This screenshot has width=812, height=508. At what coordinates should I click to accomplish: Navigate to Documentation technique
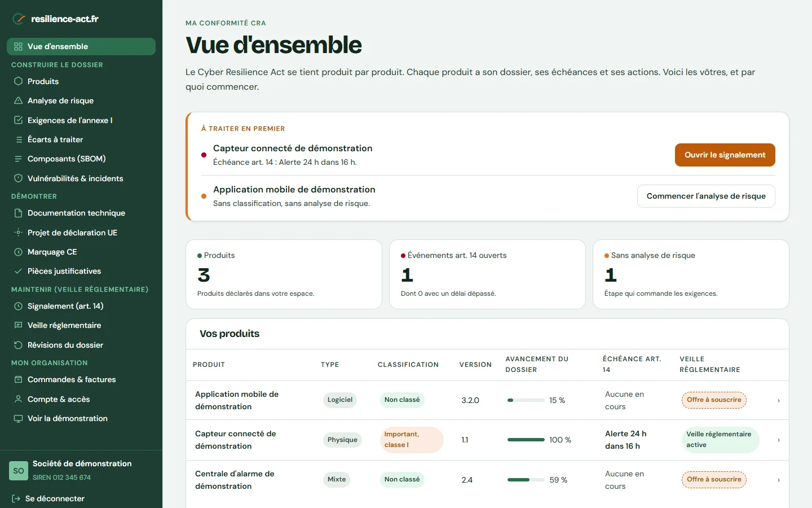81,213
